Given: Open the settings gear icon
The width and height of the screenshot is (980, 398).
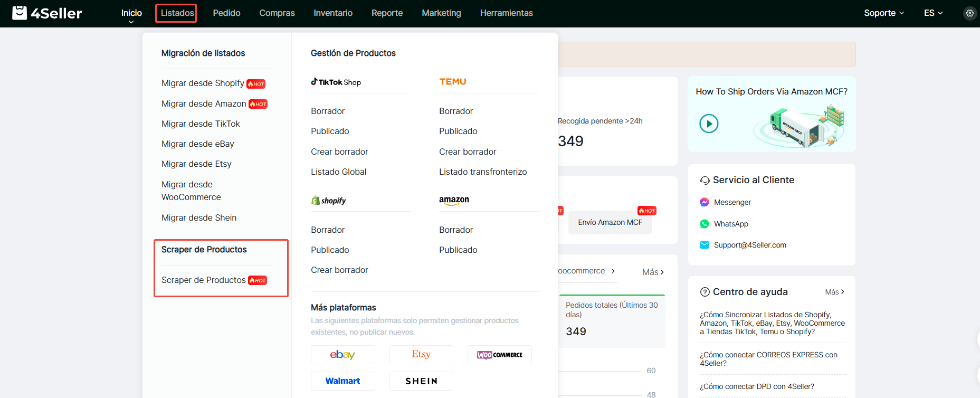Looking at the screenshot, I should click(x=969, y=13).
